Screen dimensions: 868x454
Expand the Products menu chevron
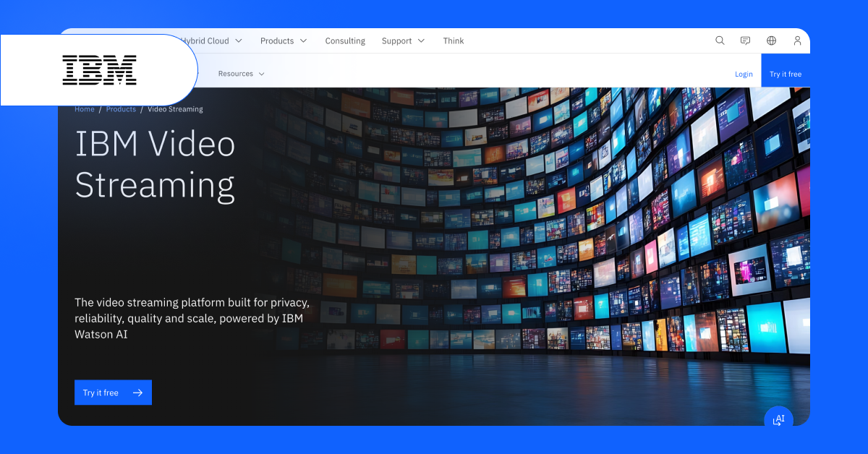point(303,40)
